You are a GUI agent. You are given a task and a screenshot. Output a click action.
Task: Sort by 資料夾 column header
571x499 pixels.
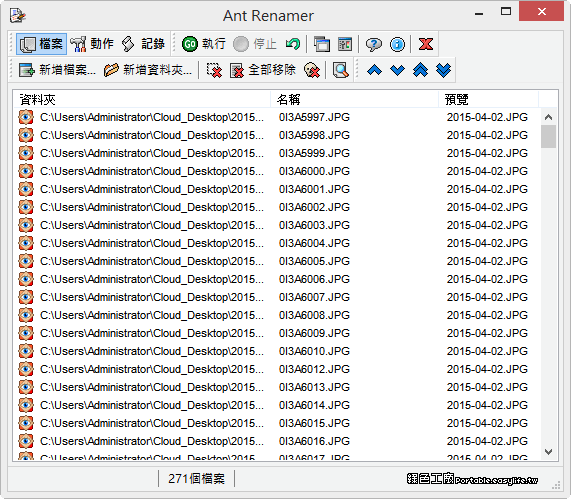pyautogui.click(x=141, y=99)
